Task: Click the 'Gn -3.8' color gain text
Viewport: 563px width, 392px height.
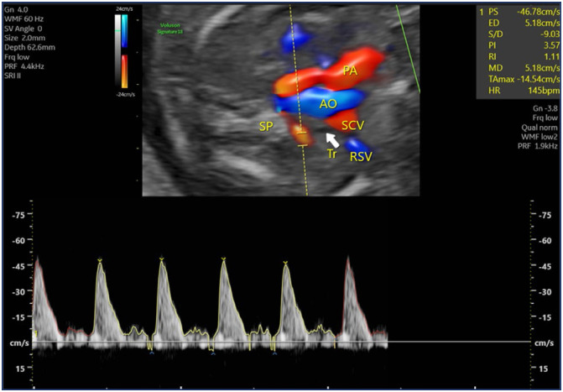Action: point(545,108)
